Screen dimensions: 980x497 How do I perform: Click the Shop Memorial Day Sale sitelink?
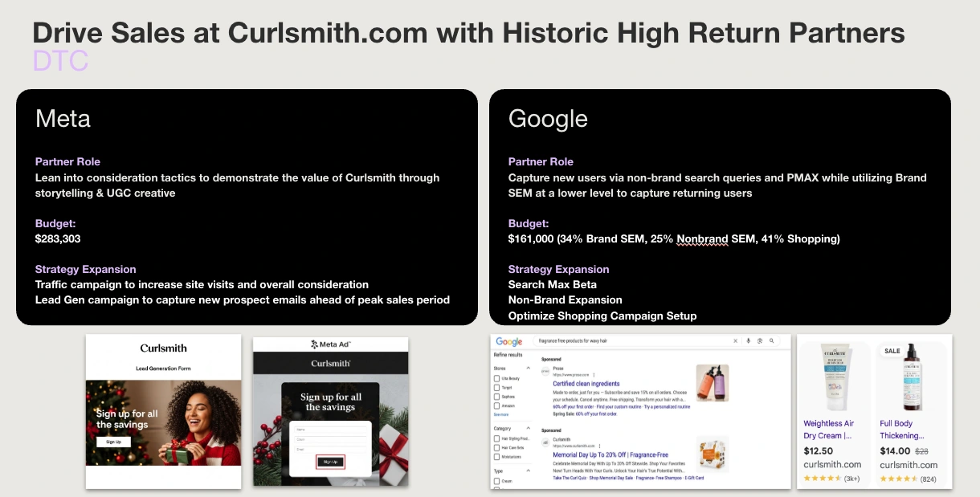point(611,478)
